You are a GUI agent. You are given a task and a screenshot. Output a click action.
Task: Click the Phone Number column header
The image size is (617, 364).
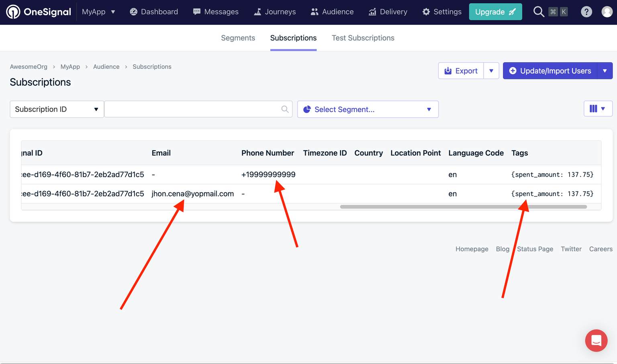point(268,153)
